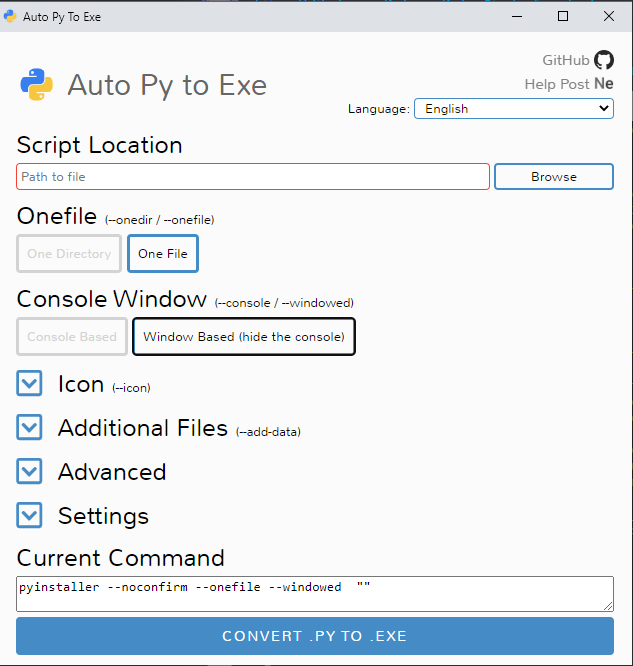Expand the Icon section chevron
Viewport: 633px width, 666px height.
click(29, 383)
